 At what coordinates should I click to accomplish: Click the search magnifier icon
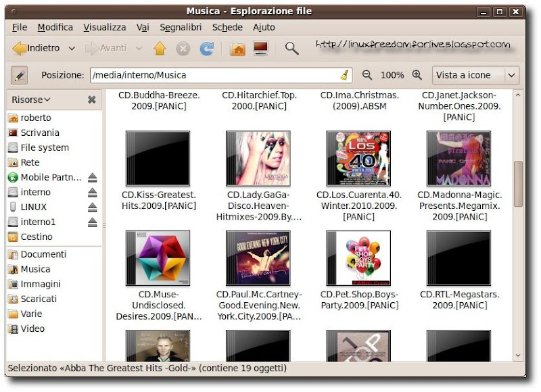[291, 49]
